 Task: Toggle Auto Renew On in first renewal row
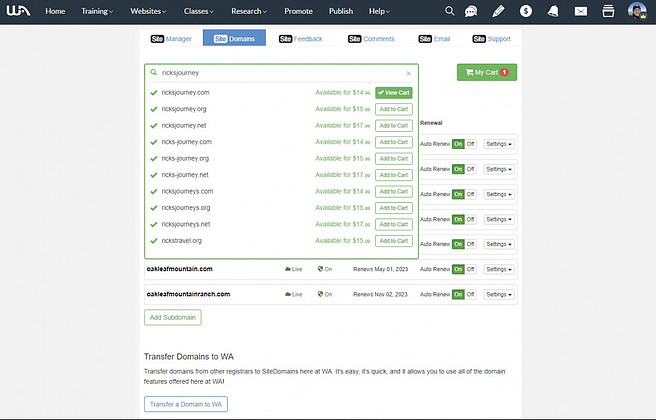click(458, 144)
